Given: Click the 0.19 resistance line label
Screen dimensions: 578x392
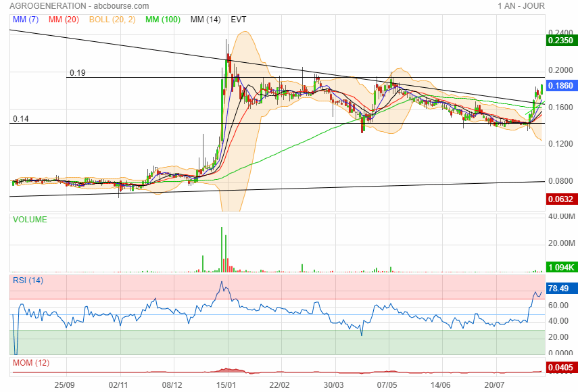Looking at the screenshot, I should tap(78, 72).
